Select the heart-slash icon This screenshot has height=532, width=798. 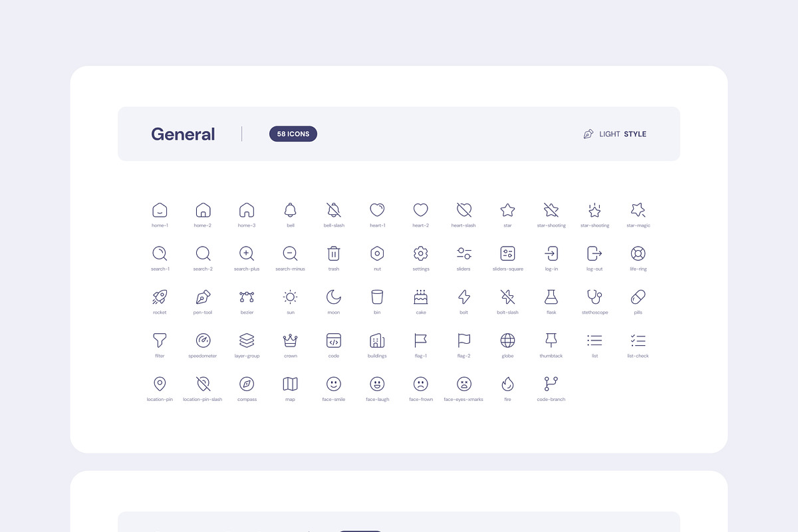pyautogui.click(x=464, y=210)
